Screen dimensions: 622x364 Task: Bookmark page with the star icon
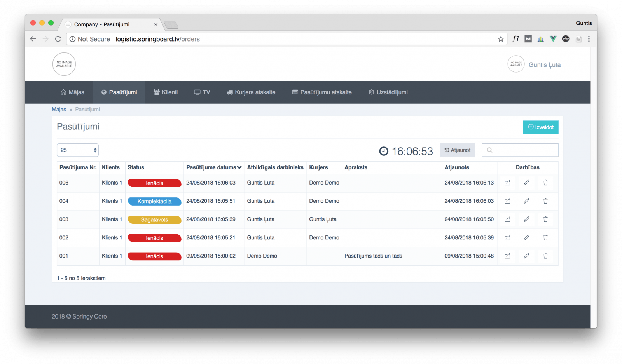(501, 39)
